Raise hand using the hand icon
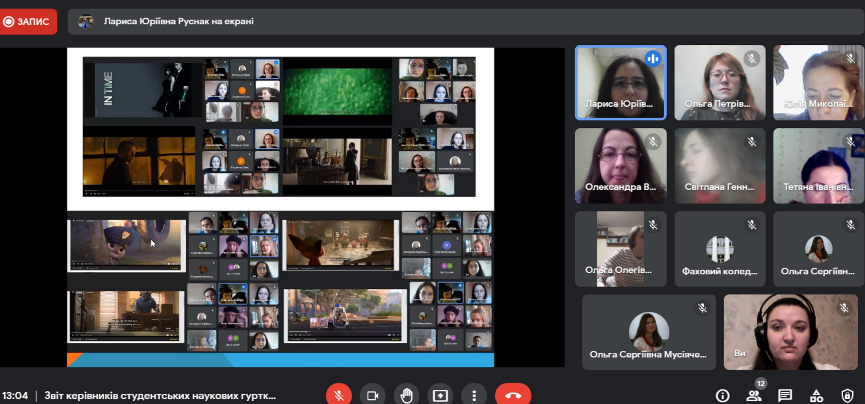The height and width of the screenshot is (404, 865). (407, 395)
